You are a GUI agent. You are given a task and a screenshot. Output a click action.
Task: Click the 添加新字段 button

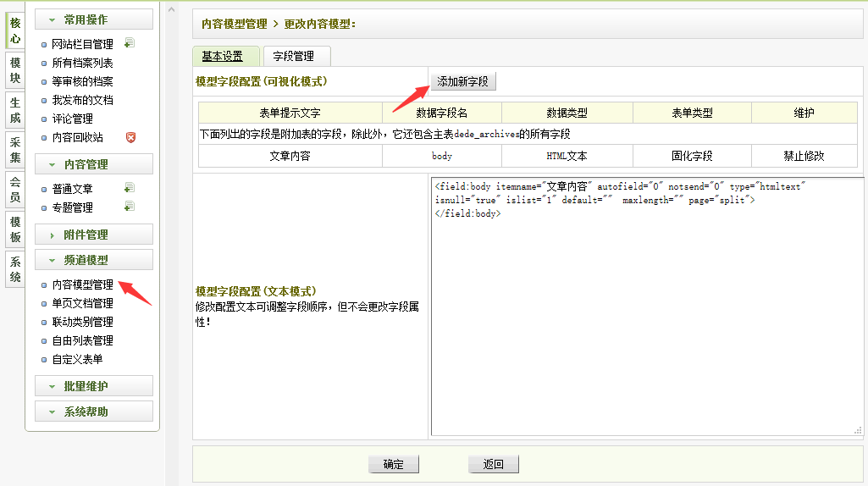tap(462, 81)
